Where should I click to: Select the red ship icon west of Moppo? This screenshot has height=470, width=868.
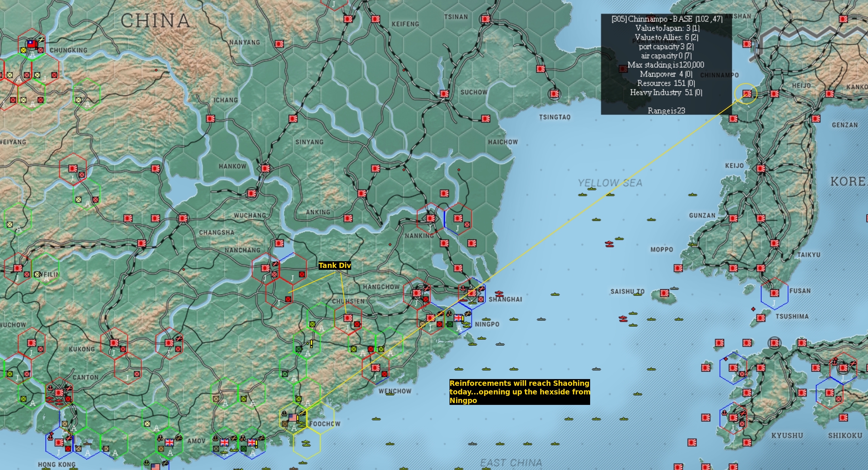point(610,244)
